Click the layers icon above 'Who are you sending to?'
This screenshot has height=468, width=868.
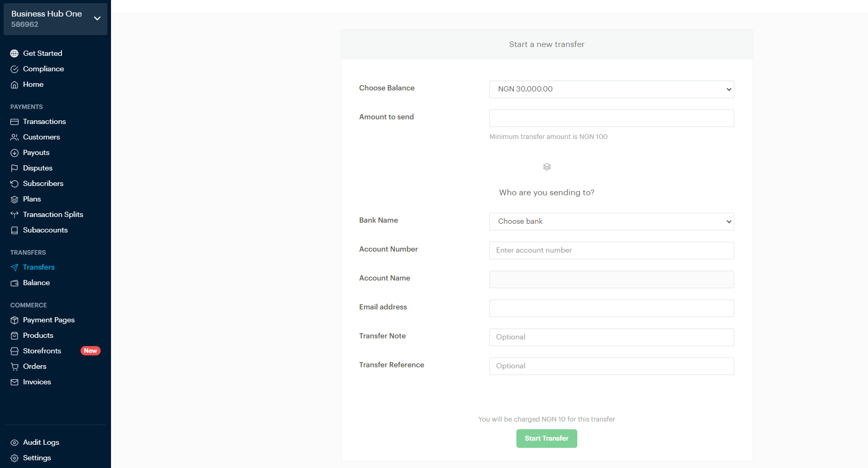pos(546,166)
